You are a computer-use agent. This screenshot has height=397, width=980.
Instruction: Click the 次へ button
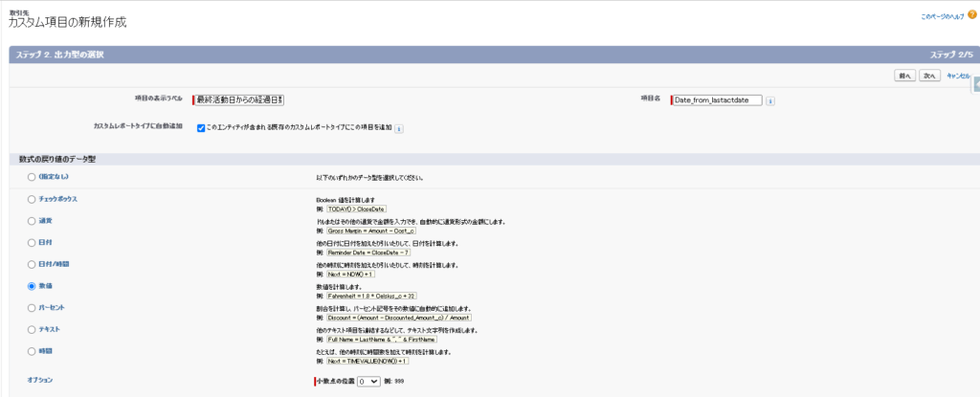[928, 75]
